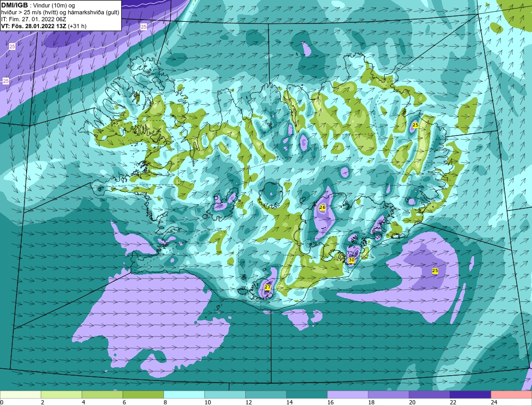532x406 pixels.
Task: Pick the 12–14 m/s teal legend swatch
Action: tap(266, 395)
